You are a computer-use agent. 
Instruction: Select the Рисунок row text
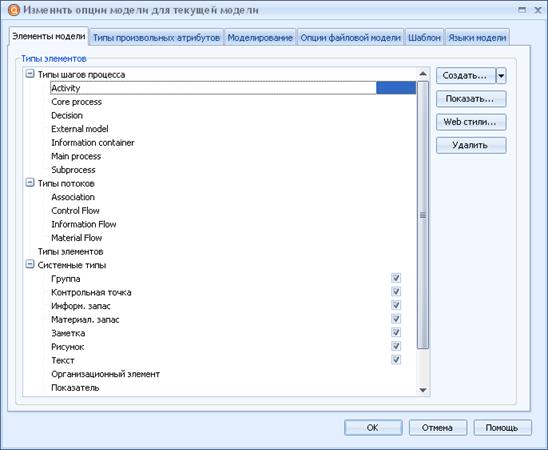click(67, 347)
